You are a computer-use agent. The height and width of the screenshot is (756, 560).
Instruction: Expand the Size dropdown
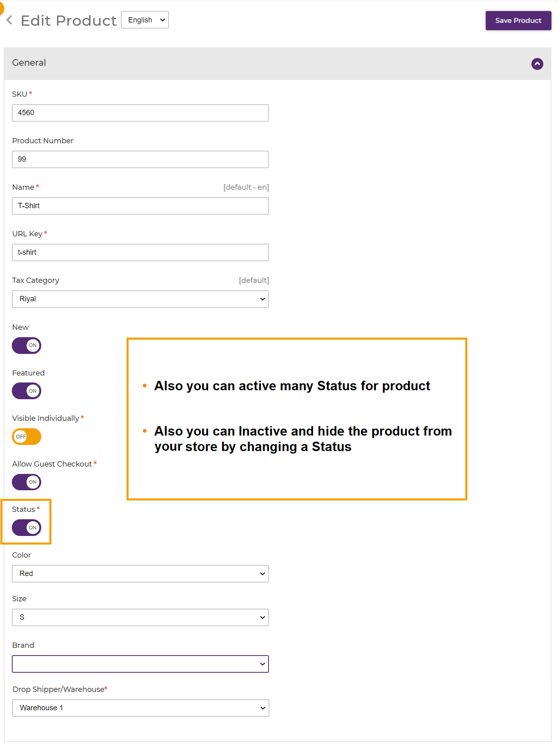pyautogui.click(x=140, y=617)
